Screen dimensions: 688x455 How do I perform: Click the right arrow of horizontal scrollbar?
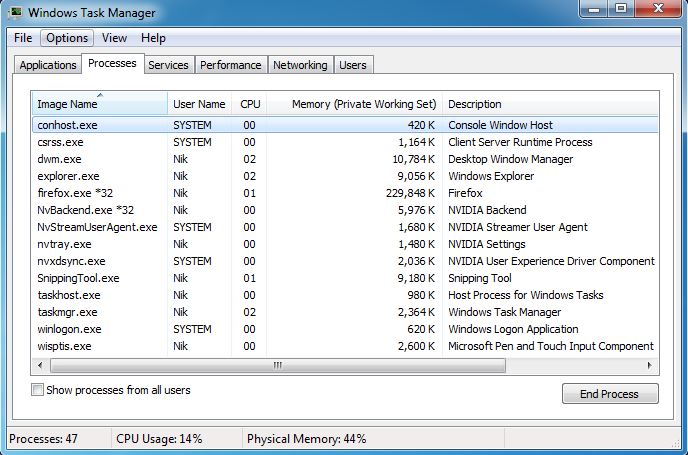point(651,364)
